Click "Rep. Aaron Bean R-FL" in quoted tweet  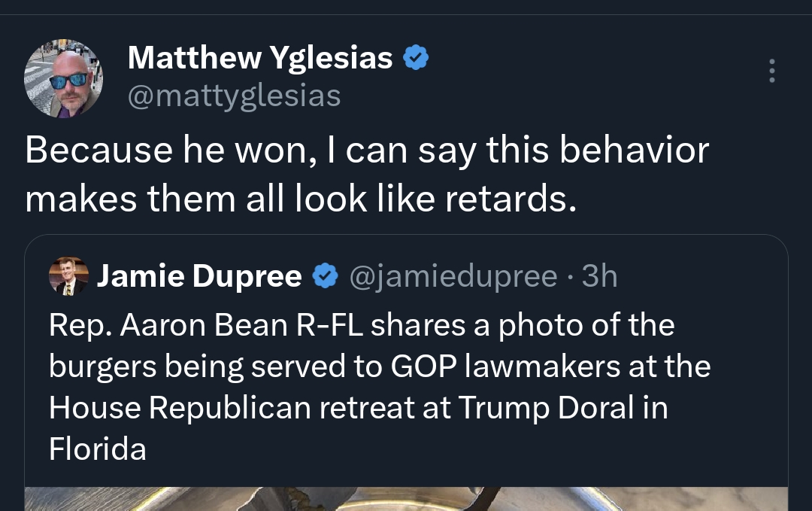206,325
